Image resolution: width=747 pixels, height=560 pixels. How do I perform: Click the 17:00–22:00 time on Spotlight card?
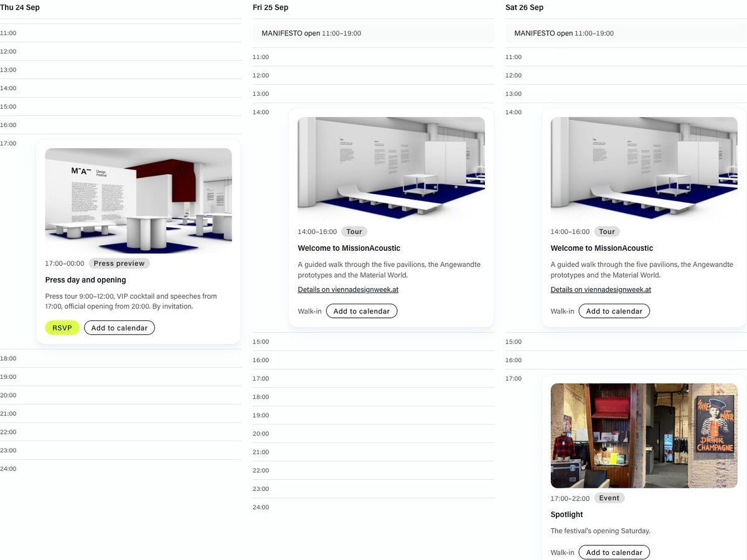pyautogui.click(x=570, y=498)
